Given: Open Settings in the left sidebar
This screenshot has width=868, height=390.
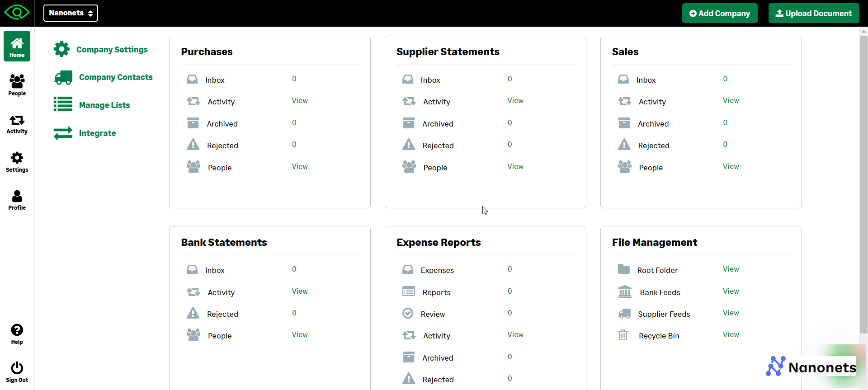Looking at the screenshot, I should (17, 162).
